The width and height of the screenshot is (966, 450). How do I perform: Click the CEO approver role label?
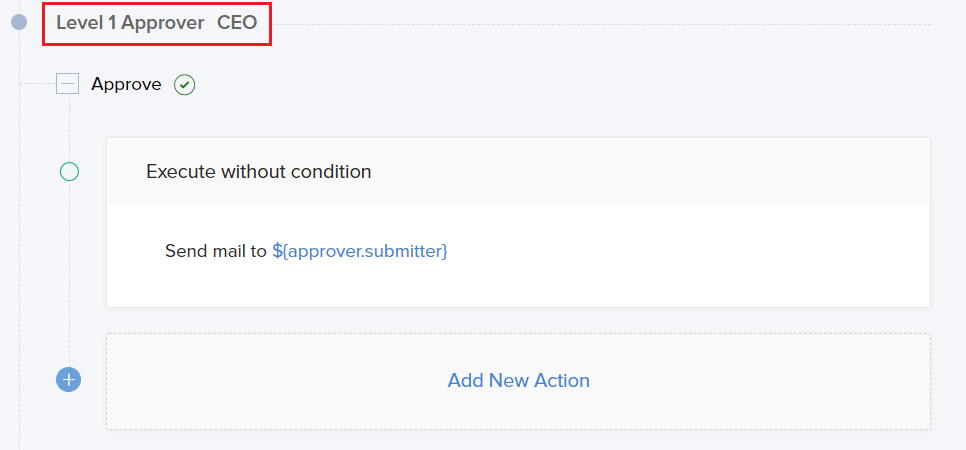point(237,23)
